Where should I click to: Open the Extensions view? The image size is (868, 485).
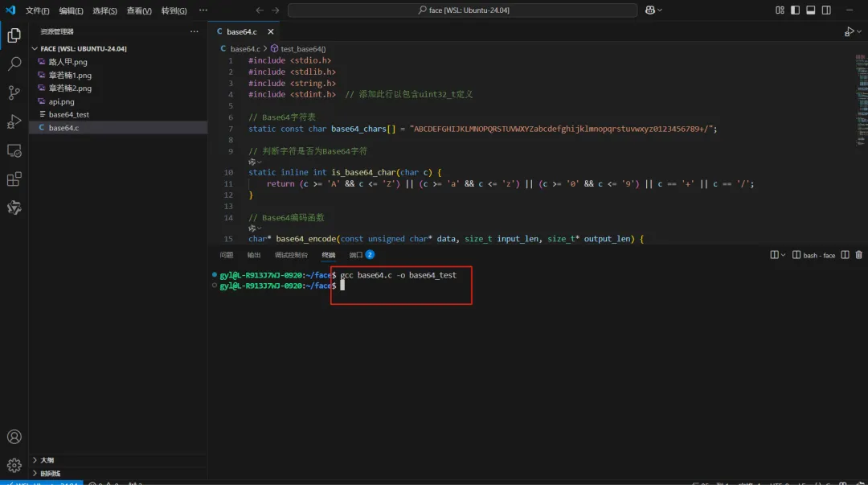click(14, 179)
